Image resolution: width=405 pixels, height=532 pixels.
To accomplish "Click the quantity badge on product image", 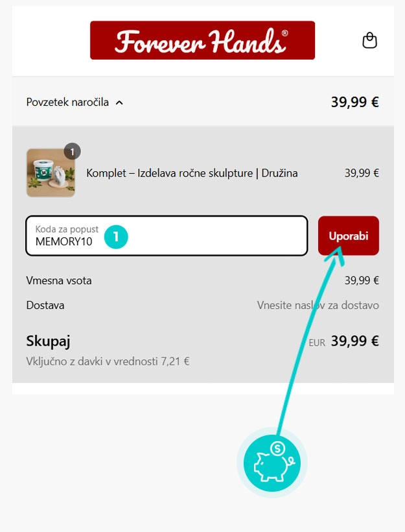I will pyautogui.click(x=72, y=151).
